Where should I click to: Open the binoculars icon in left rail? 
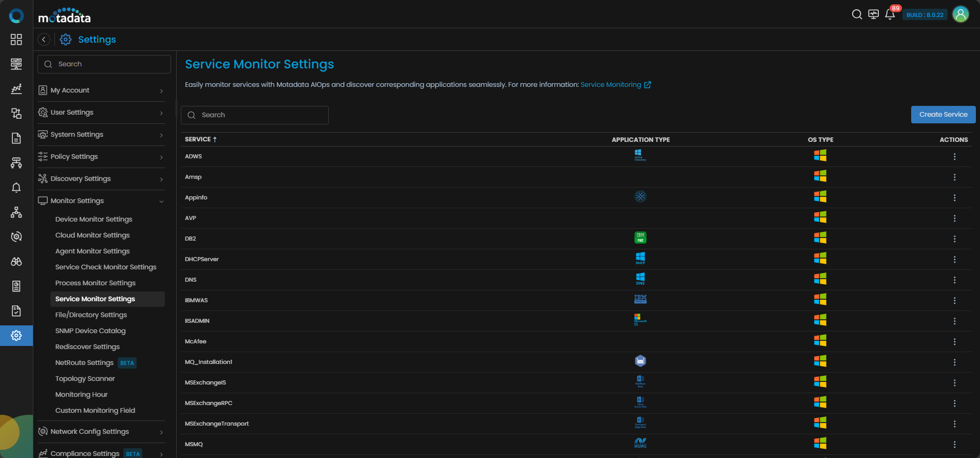tap(16, 262)
